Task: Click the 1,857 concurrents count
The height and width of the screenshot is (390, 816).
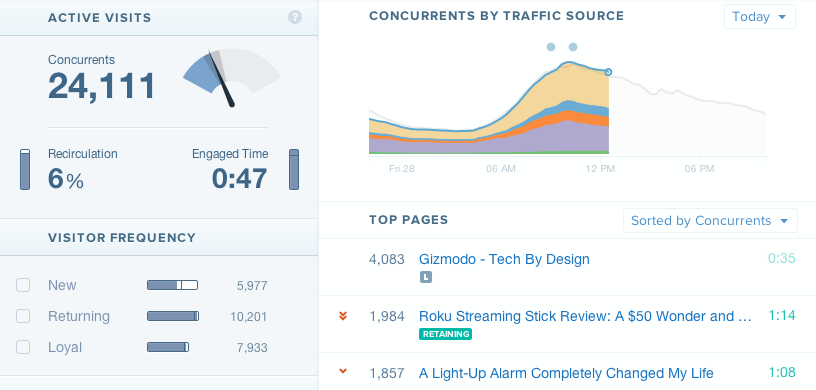Action: pyautogui.click(x=387, y=373)
